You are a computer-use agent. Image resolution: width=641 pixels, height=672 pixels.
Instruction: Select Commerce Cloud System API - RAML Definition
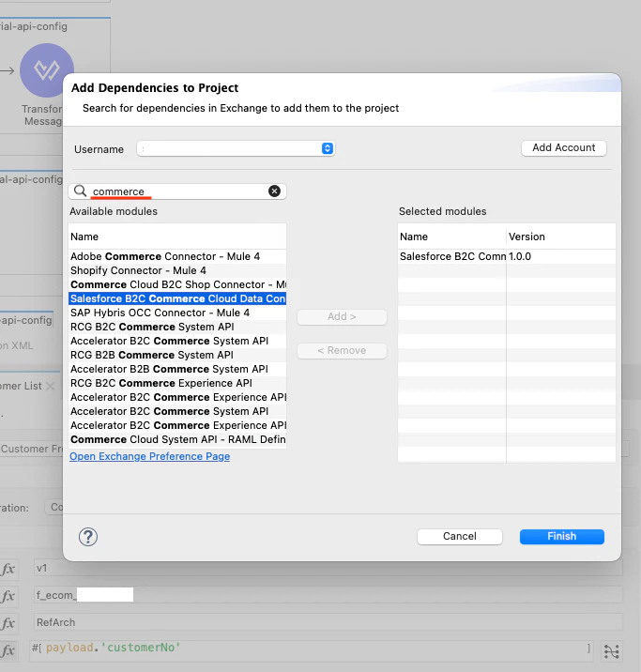[177, 440]
